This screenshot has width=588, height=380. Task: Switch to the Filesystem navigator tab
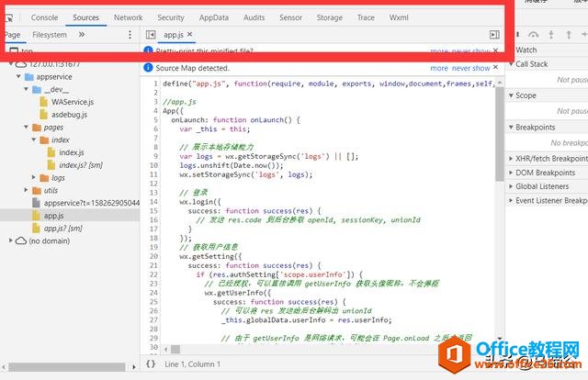[x=50, y=35]
